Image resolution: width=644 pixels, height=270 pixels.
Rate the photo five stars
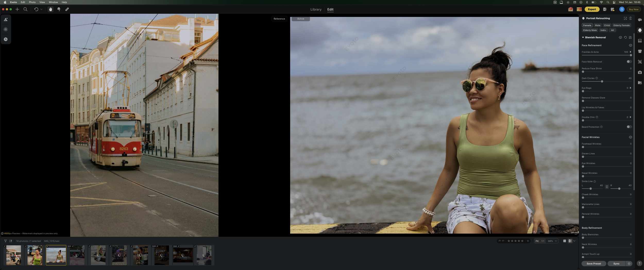tap(522, 241)
